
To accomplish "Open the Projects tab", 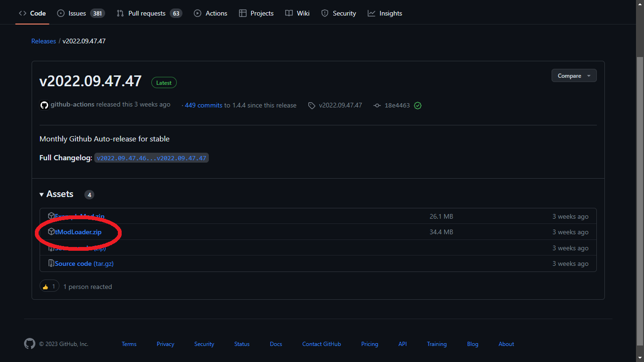I will 256,13.
